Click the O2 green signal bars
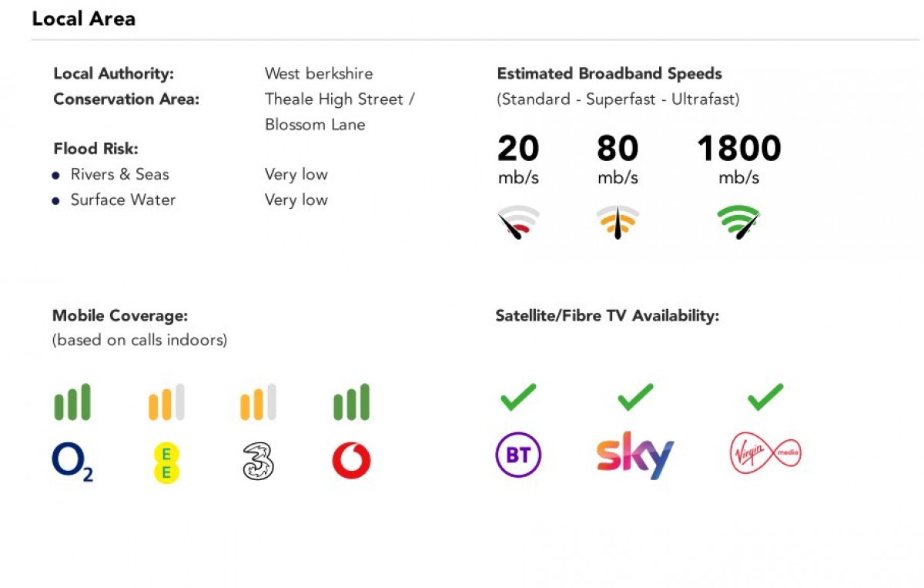The image size is (924, 588). pyautogui.click(x=72, y=402)
